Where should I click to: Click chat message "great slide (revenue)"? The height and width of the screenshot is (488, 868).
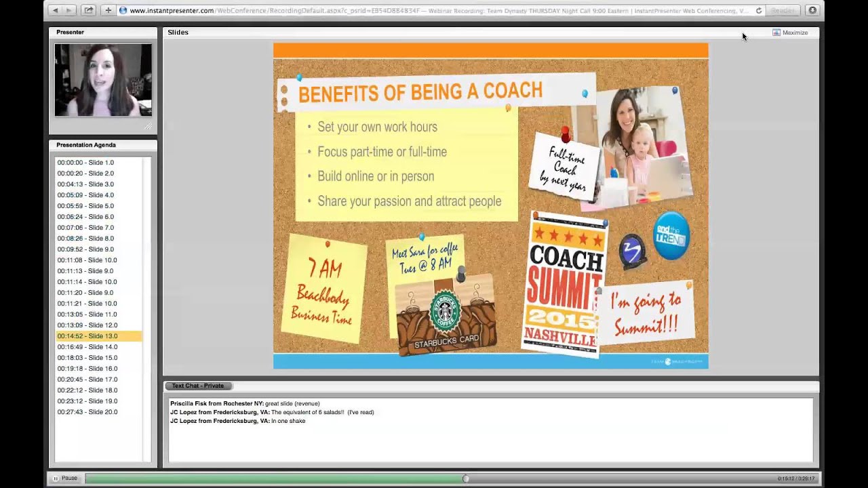[292, 403]
